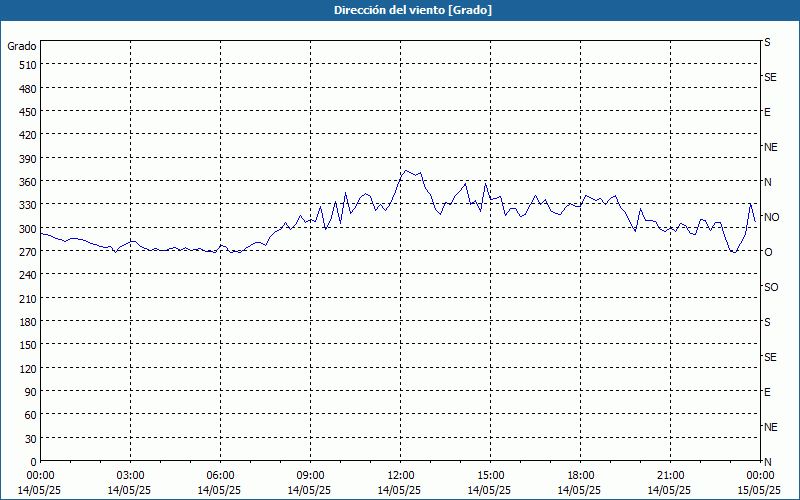Select the 09:00 time axis label

(310, 476)
